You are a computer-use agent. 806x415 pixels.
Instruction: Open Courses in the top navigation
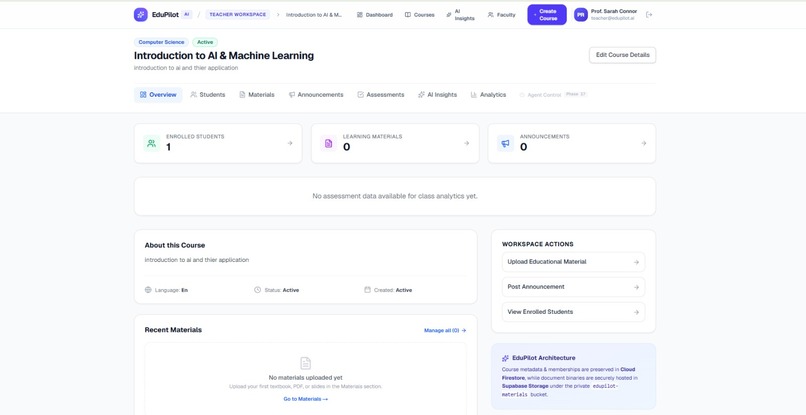(419, 15)
